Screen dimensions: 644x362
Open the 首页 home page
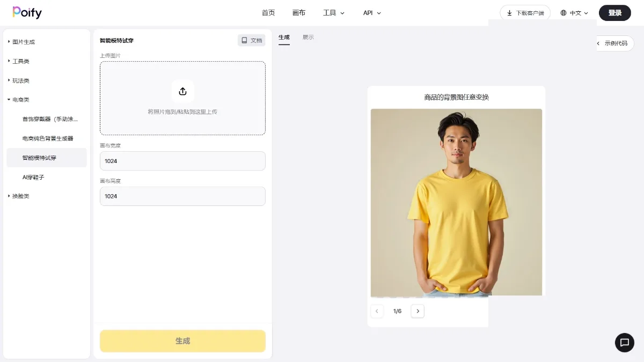[x=268, y=13]
